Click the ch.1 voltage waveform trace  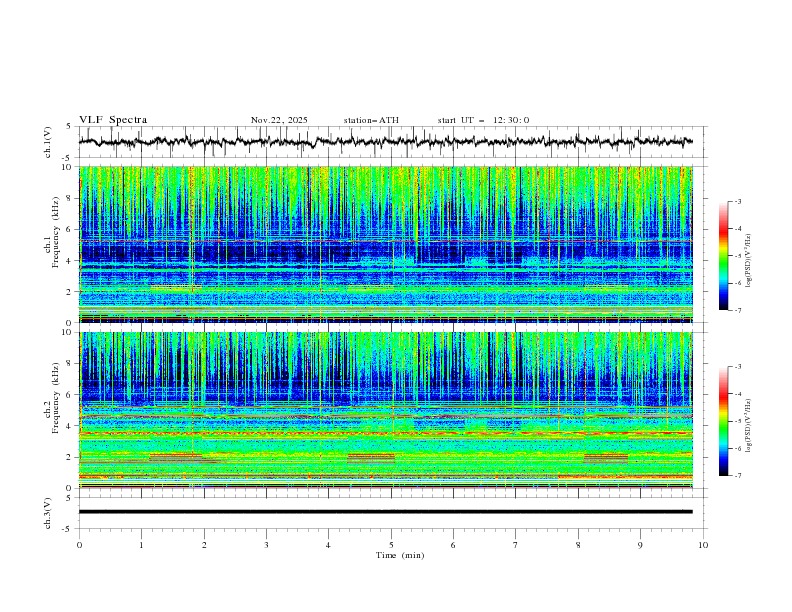coord(386,142)
